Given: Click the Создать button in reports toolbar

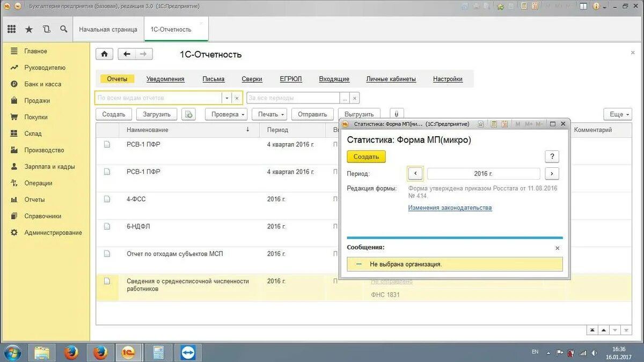Looking at the screenshot, I should (114, 114).
